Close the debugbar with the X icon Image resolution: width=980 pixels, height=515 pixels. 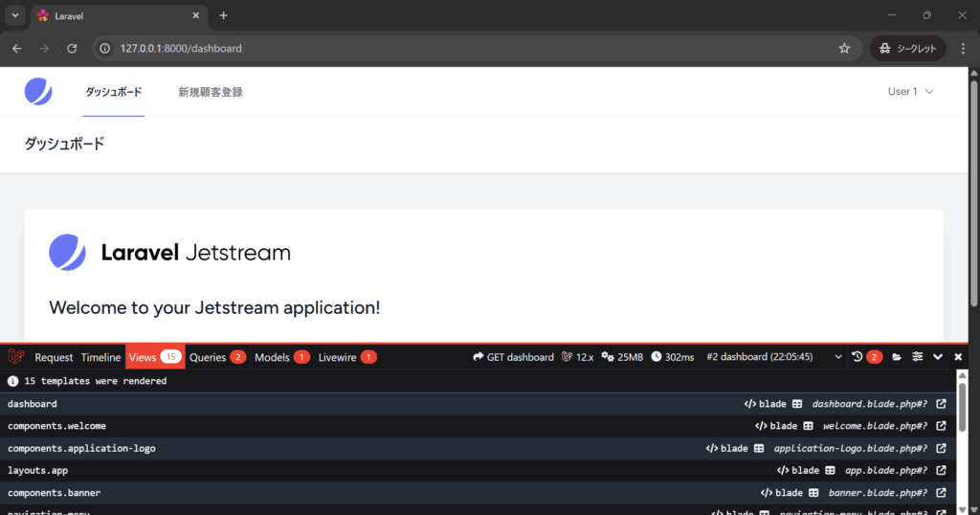click(958, 357)
